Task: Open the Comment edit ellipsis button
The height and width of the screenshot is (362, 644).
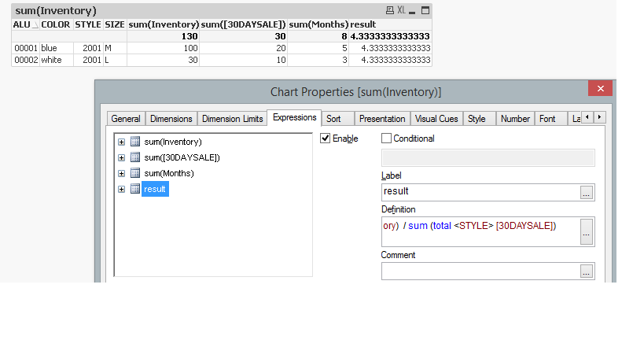Action: 586,271
